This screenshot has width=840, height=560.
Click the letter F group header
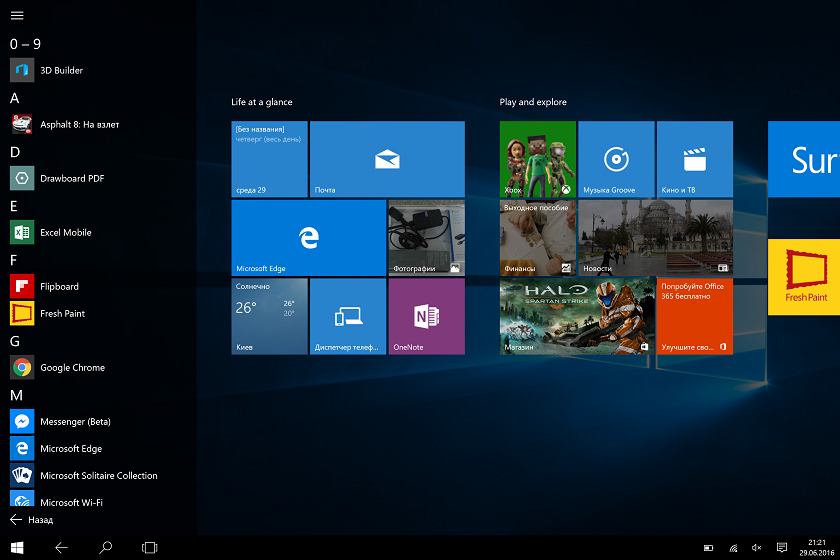pos(14,260)
